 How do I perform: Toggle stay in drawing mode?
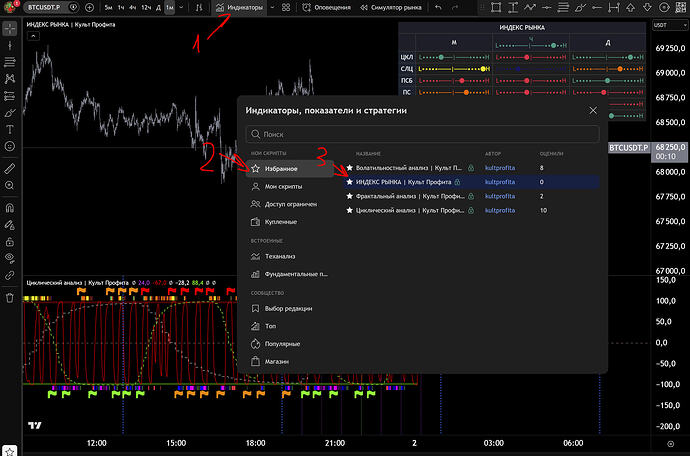pyautogui.click(x=10, y=225)
